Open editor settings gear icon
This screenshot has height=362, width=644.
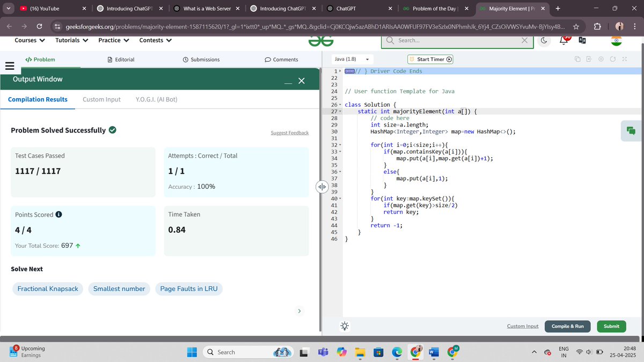tap(601, 59)
